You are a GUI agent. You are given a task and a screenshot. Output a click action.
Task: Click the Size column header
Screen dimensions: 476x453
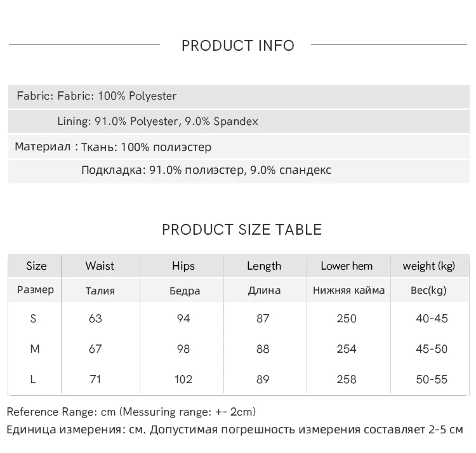[x=36, y=266]
